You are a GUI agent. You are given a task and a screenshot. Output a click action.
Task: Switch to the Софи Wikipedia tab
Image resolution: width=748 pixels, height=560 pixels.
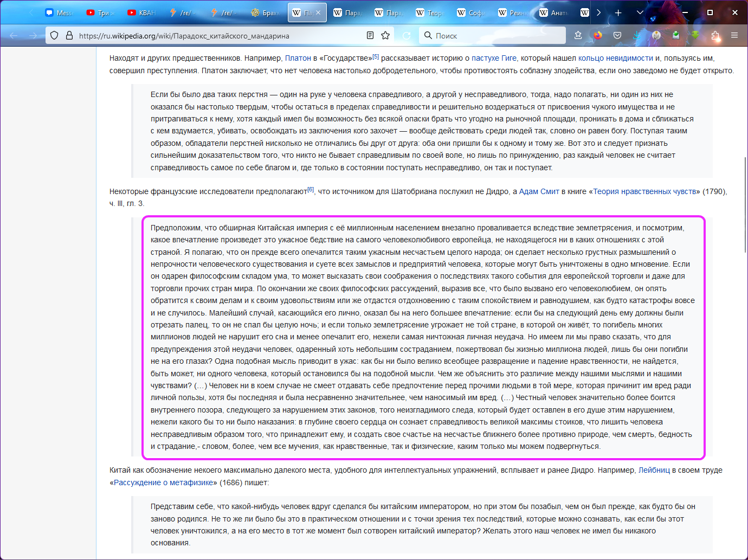(x=472, y=12)
